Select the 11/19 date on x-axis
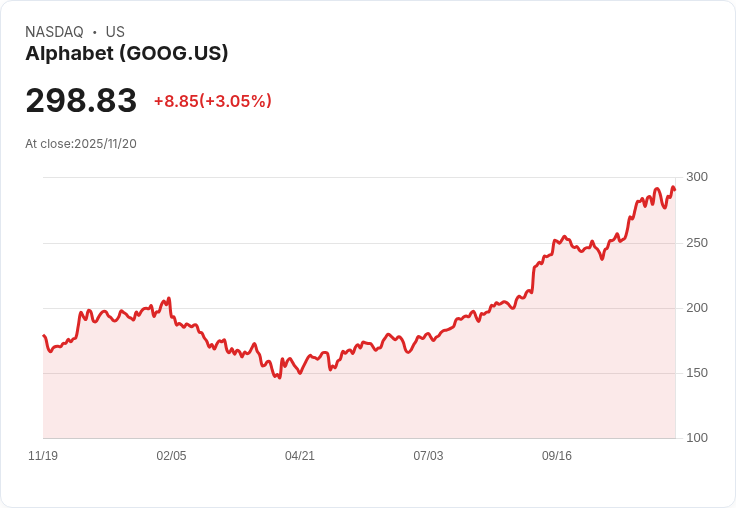 tap(43, 456)
